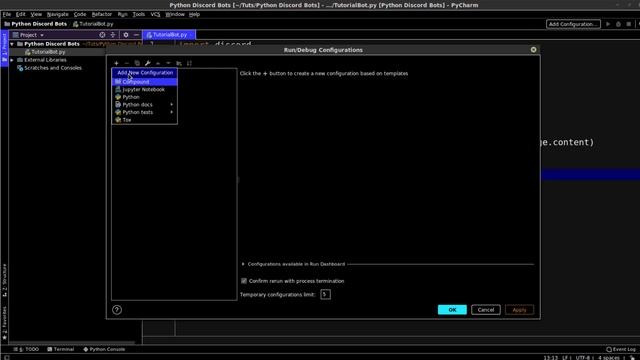Open the Navigate menu
The height and width of the screenshot is (360, 640).
(x=58, y=14)
